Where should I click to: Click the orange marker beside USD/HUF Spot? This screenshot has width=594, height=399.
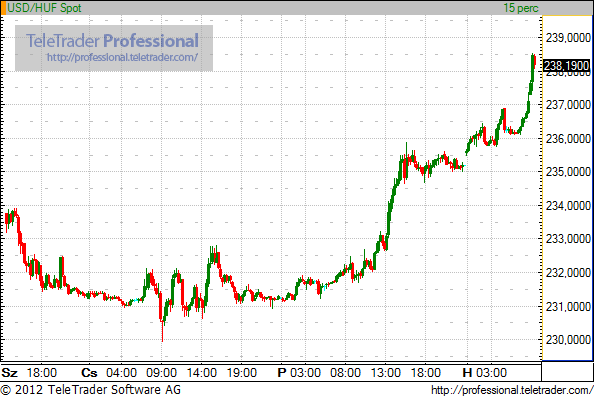click(x=3, y=8)
